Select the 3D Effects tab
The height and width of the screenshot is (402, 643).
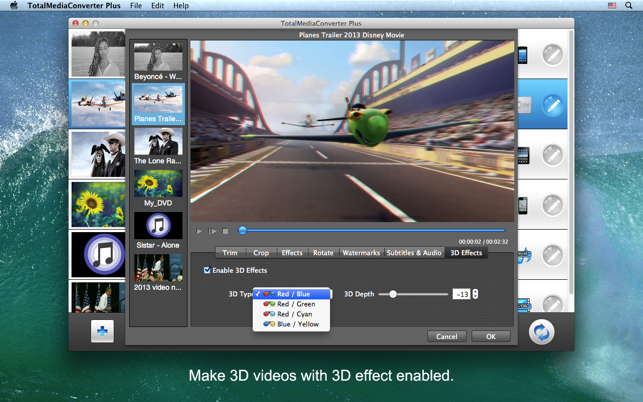pyautogui.click(x=466, y=253)
